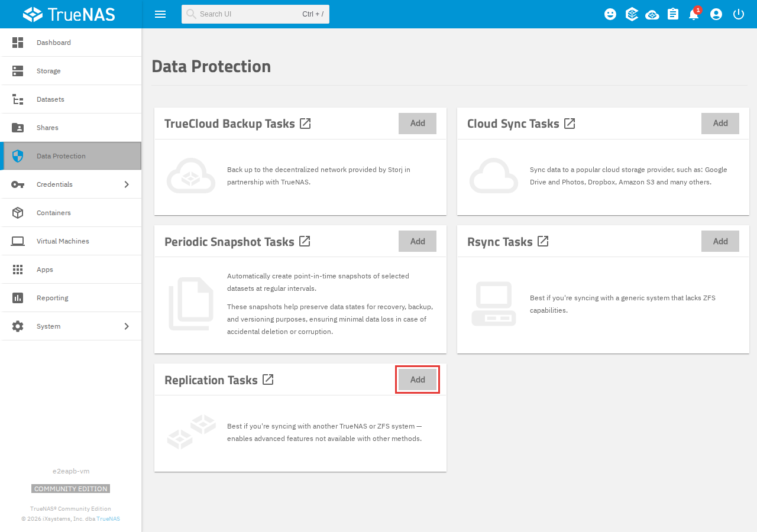
Task: Click the Periodic Snapshot Tasks card title
Action: [x=229, y=242]
